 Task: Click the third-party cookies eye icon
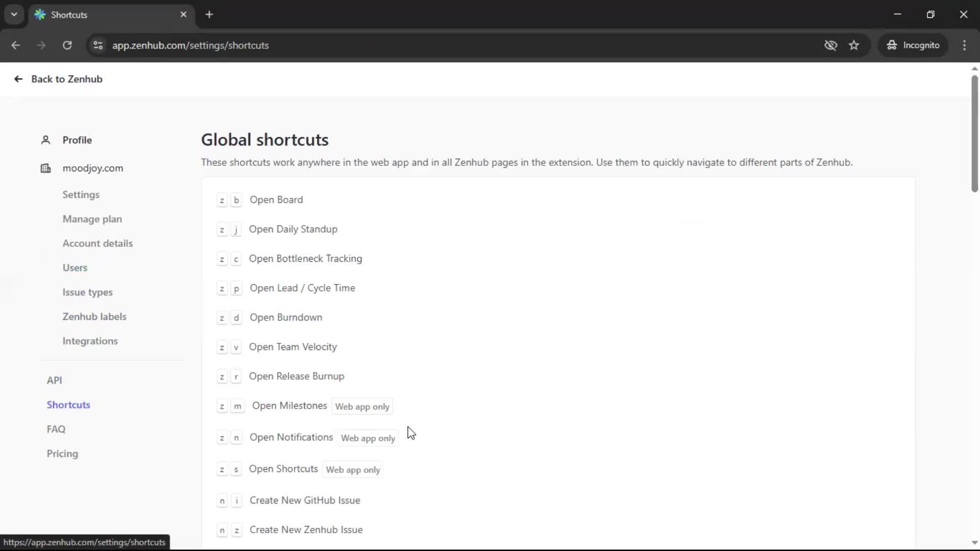(x=831, y=45)
